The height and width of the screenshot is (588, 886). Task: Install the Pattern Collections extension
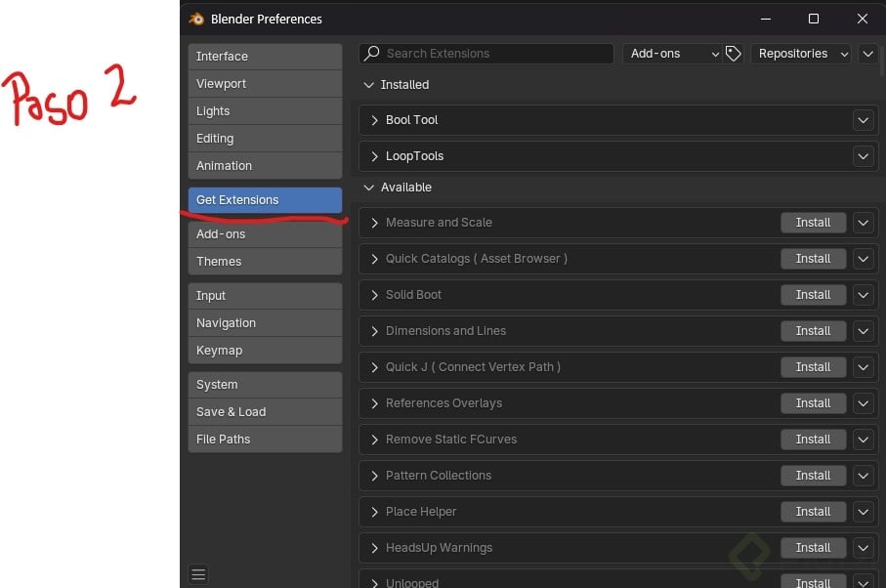[x=813, y=476]
